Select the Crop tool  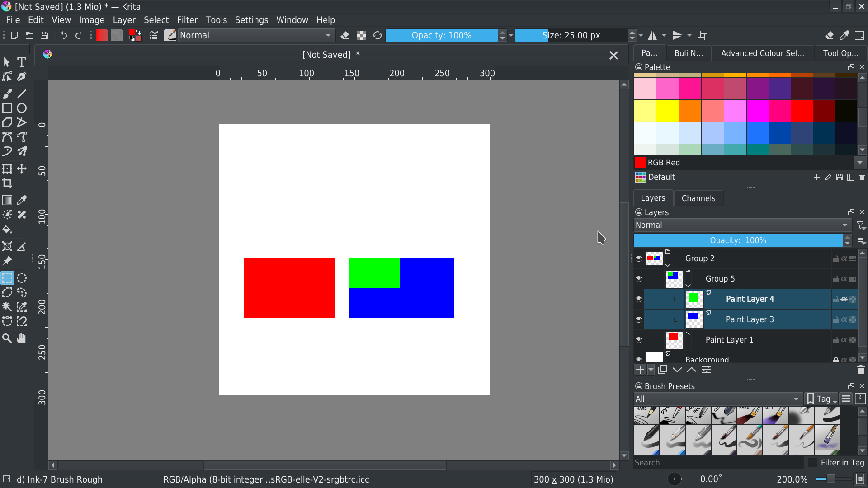pos(7,183)
